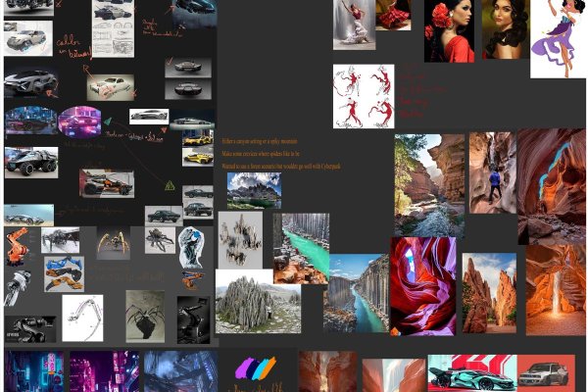Image resolution: width=588 pixels, height=392 pixels.
Task: Select the white robotic leg line drawing
Action: (82, 318)
